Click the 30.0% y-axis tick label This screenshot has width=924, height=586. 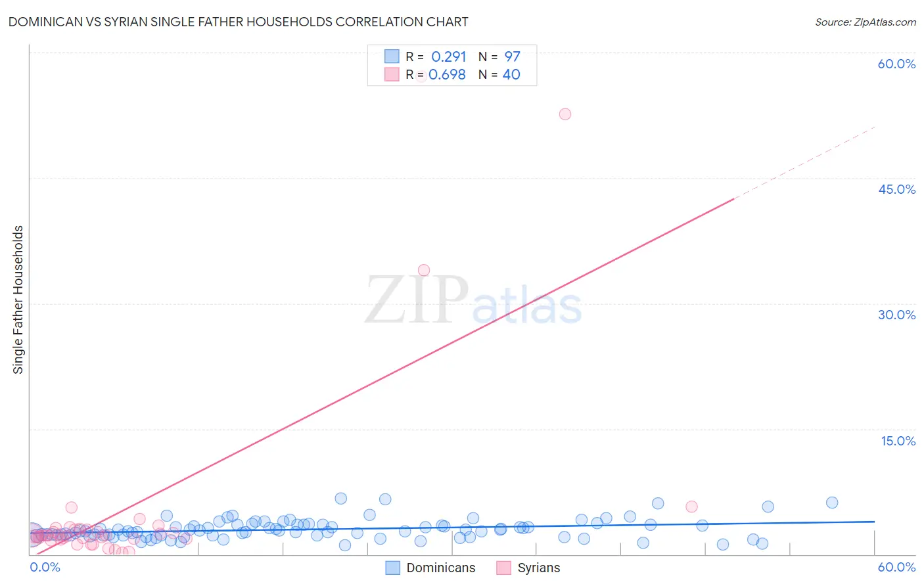(x=896, y=315)
